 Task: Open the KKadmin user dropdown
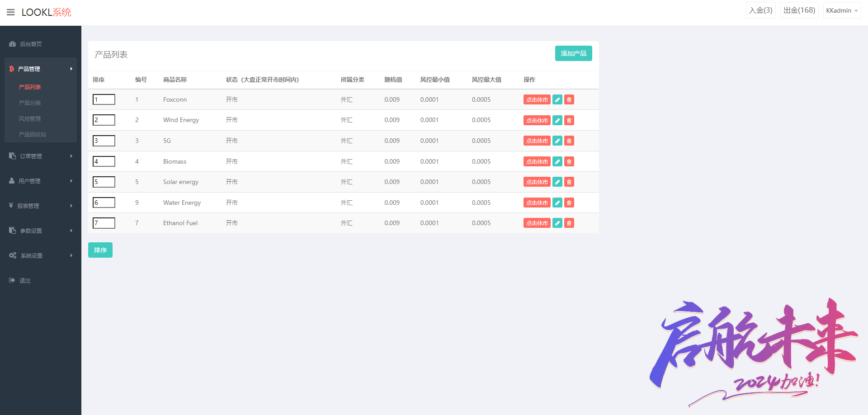pos(842,10)
